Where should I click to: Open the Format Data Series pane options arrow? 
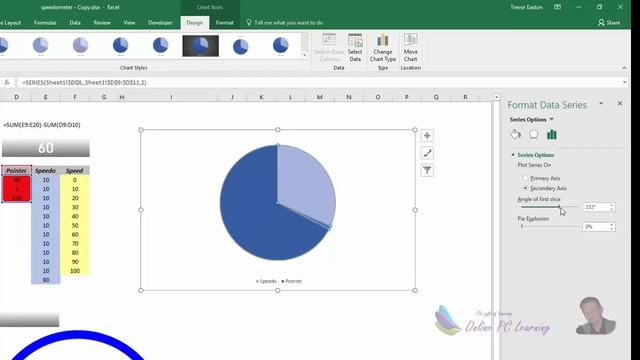[601, 104]
